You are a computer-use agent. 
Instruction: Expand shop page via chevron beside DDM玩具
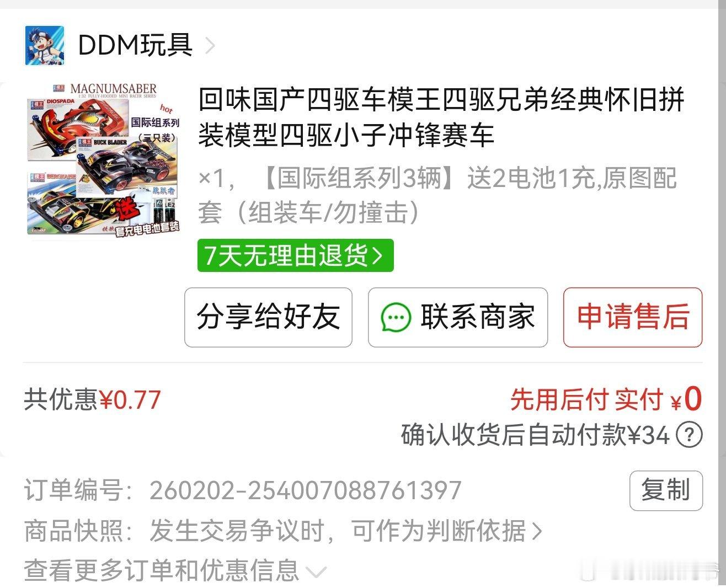click(210, 45)
